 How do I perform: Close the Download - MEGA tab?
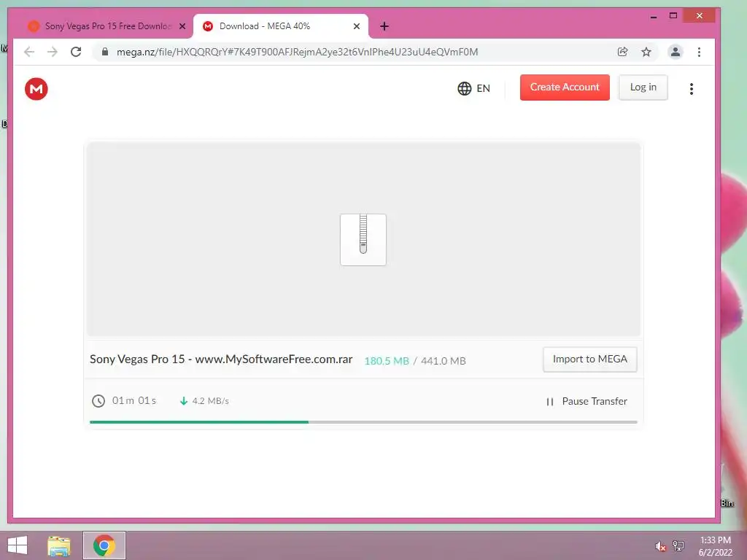point(356,26)
